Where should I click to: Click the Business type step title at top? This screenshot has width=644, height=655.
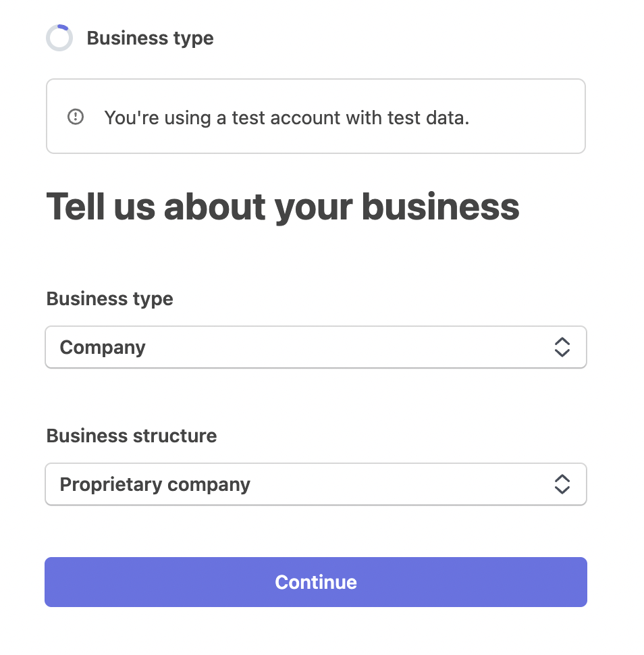pos(151,38)
